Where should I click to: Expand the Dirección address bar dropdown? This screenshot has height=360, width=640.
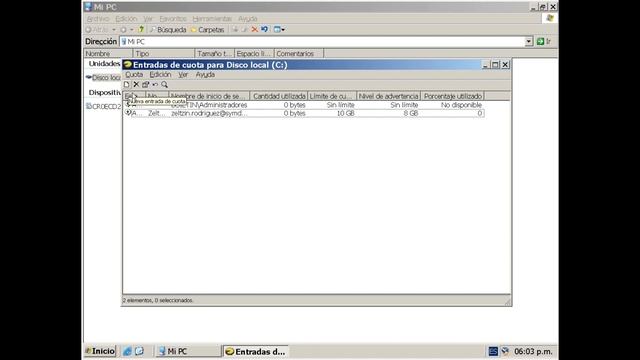pyautogui.click(x=529, y=41)
